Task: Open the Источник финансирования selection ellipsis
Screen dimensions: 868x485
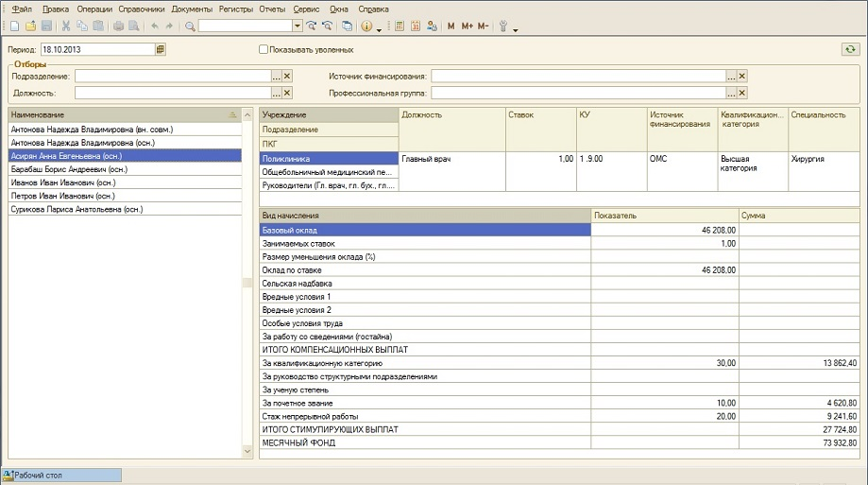Action: click(730, 76)
